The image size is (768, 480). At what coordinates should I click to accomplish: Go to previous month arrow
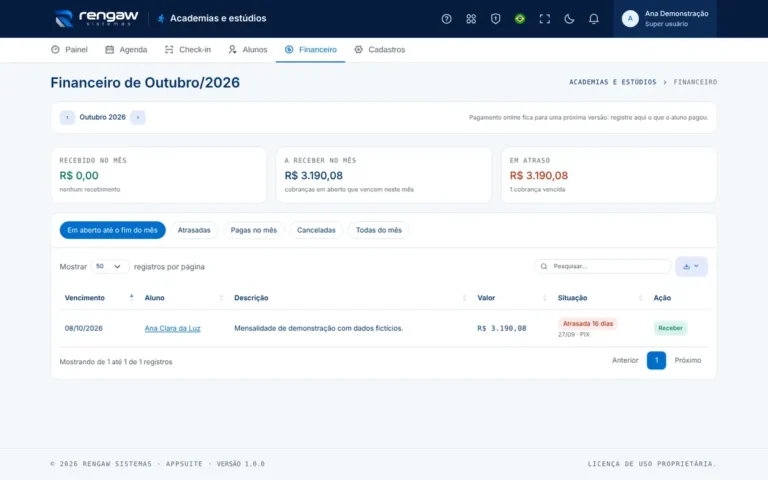[67, 118]
